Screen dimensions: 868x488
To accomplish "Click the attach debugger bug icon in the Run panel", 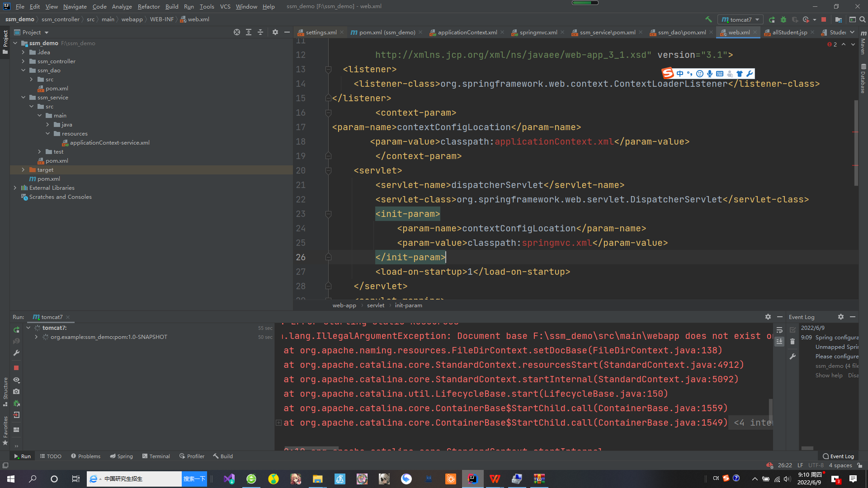I will [x=16, y=403].
